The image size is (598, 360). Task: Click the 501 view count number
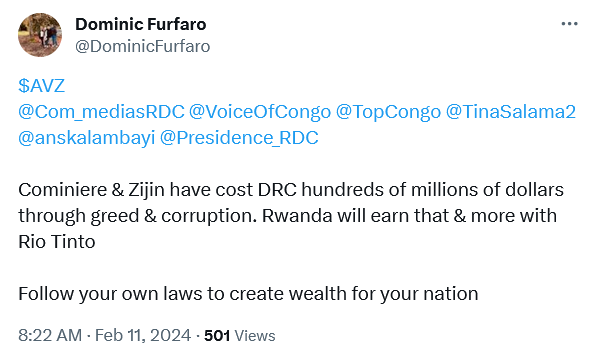(x=217, y=336)
